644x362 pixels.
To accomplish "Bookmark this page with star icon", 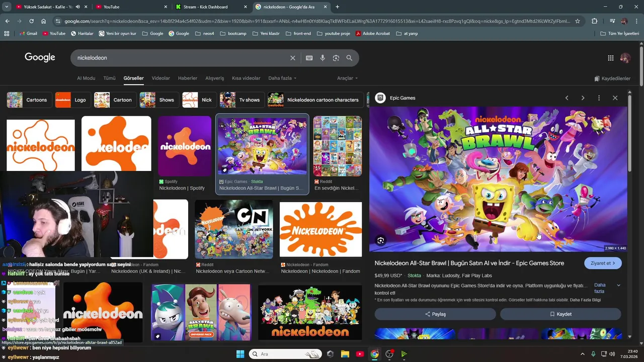I will (x=578, y=21).
